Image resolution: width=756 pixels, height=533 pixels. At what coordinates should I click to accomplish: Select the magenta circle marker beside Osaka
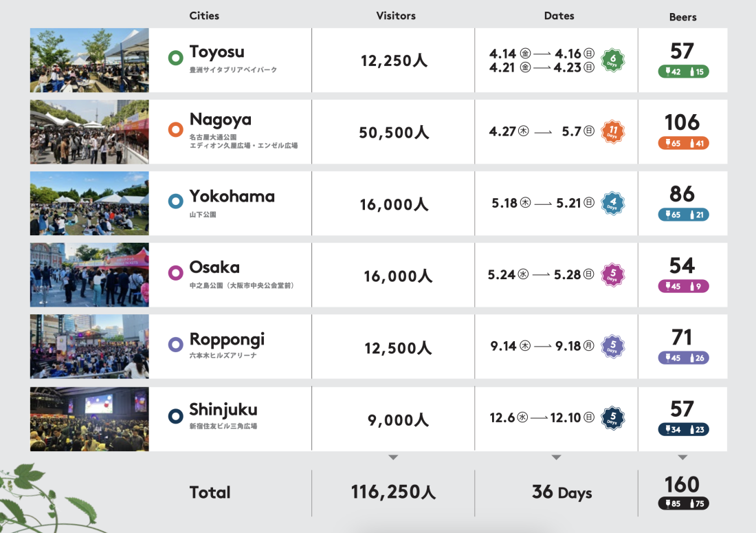[x=175, y=273]
